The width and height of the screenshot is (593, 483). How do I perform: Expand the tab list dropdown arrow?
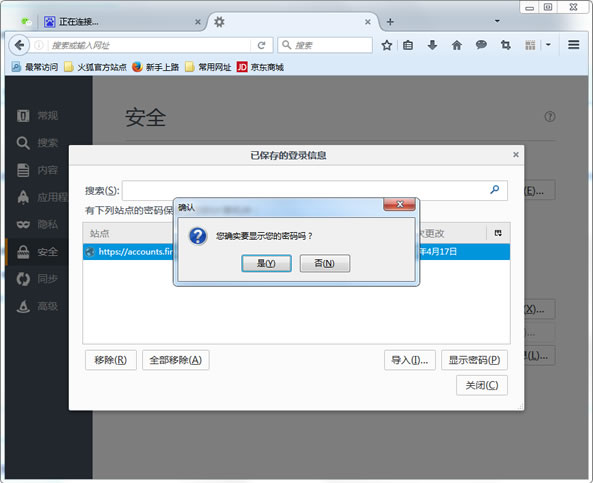(x=497, y=21)
